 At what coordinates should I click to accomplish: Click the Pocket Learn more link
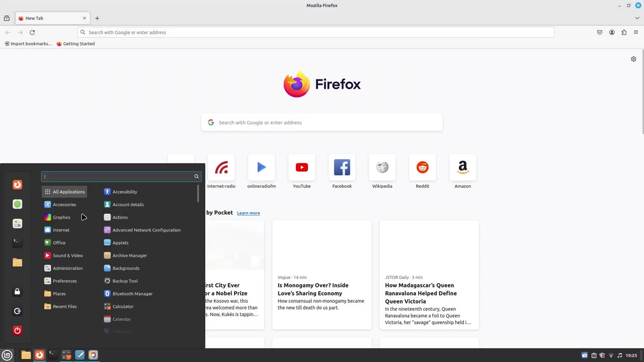[249, 213]
